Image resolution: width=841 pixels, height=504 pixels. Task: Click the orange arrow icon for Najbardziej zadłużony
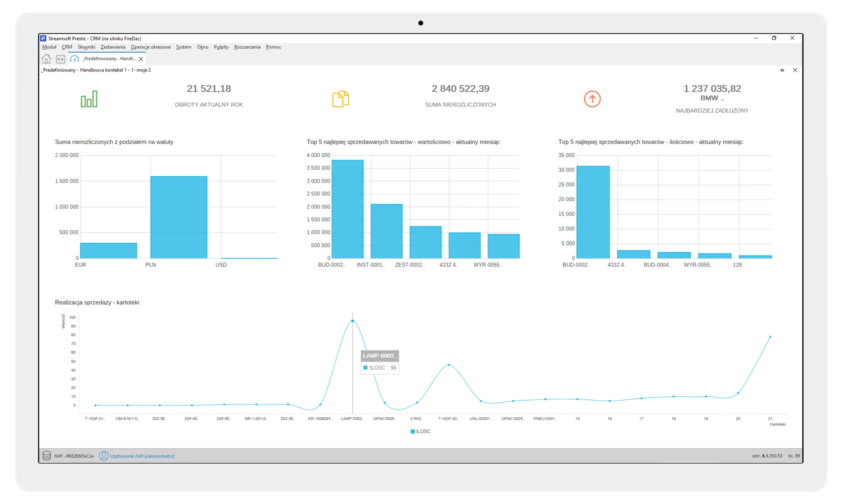pos(592,99)
